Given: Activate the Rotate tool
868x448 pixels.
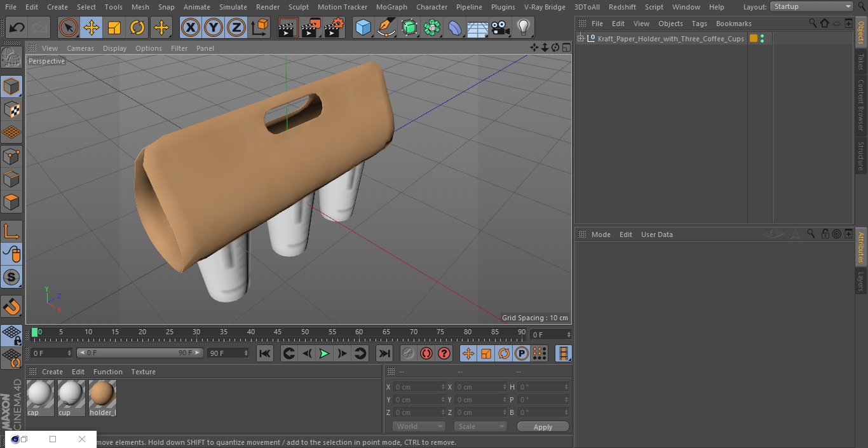Looking at the screenshot, I should tap(137, 27).
